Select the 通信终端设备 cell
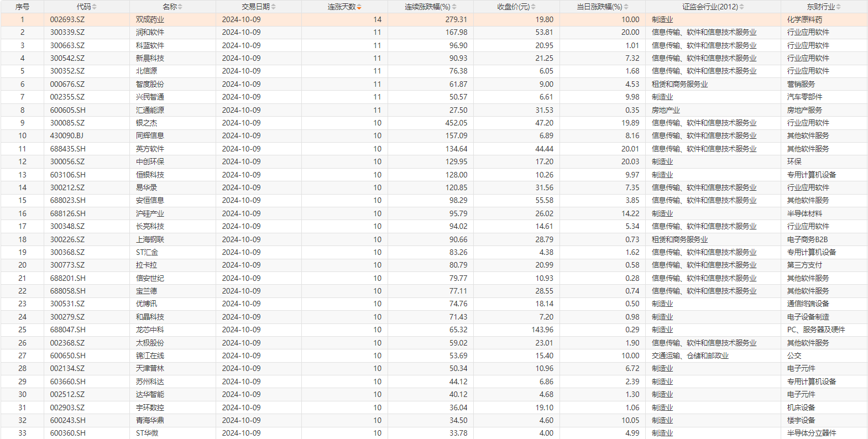Viewport: 868px width, 439px height. 808,304
